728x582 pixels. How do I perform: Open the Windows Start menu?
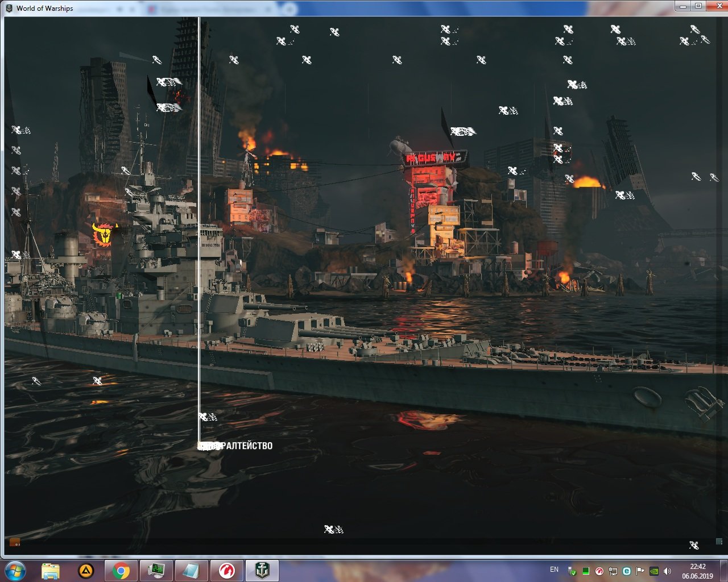point(15,570)
